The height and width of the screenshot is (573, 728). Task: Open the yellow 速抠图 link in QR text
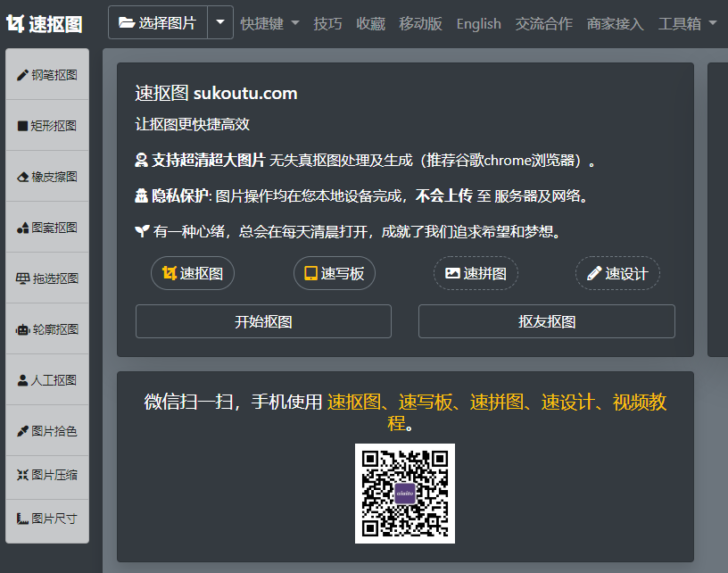click(354, 402)
